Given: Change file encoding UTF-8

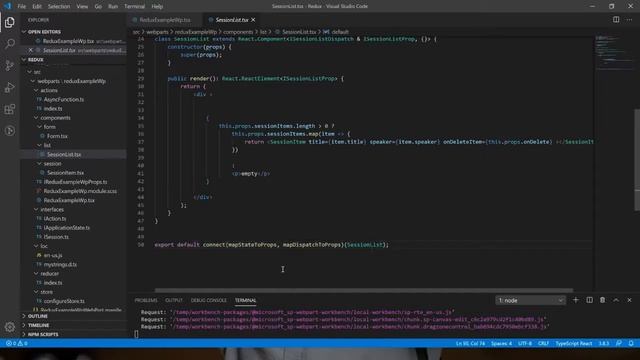Looking at the screenshot, I should [x=525, y=343].
